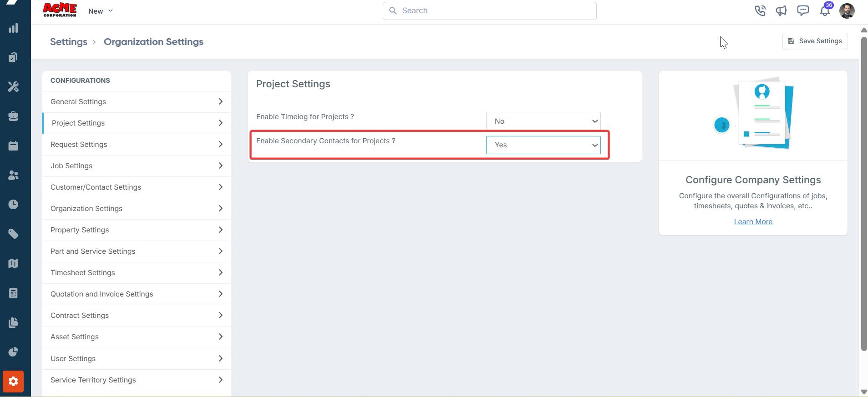Open the notifications bell icon
The height and width of the screenshot is (397, 868).
pos(825,11)
